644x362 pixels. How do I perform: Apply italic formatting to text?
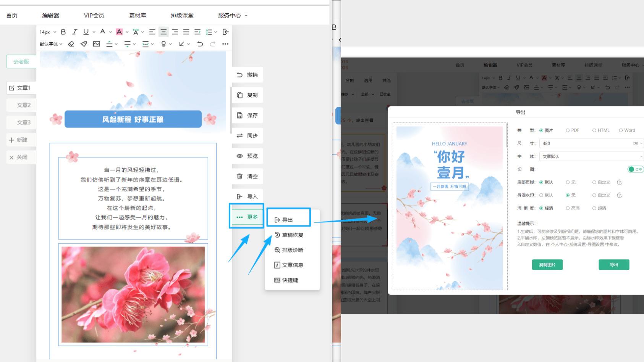tap(75, 32)
